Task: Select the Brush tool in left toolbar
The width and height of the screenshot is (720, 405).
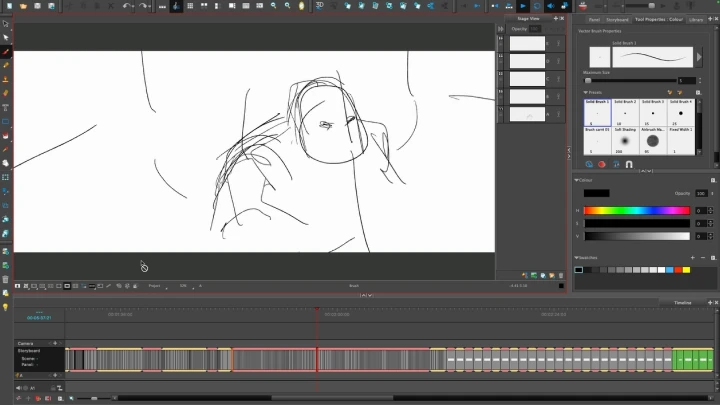Action: point(6,51)
